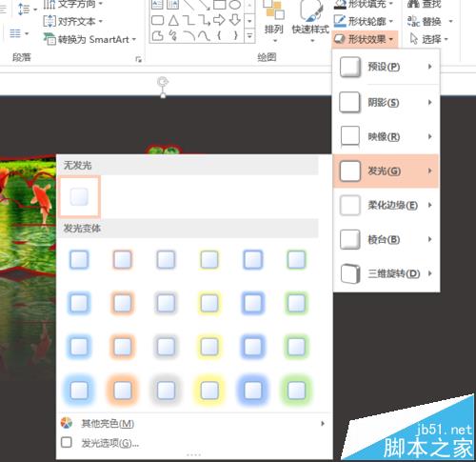This screenshot has height=462, width=476.
Task: Select the scribble shape tool
Action: 173,35
